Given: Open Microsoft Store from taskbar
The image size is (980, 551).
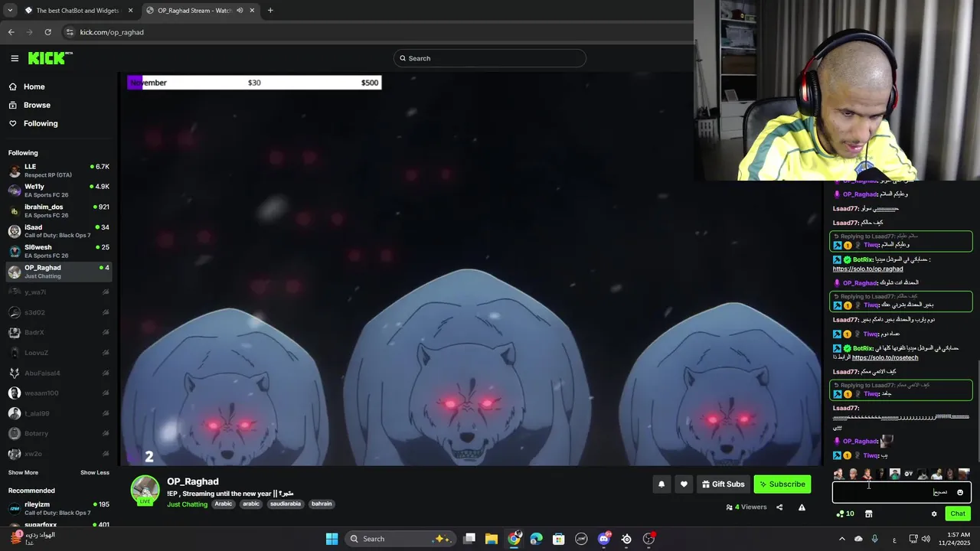Looking at the screenshot, I should coord(559,539).
